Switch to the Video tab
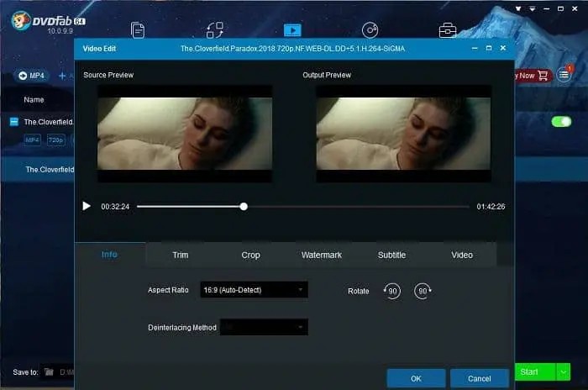588x390 pixels. 462,255
